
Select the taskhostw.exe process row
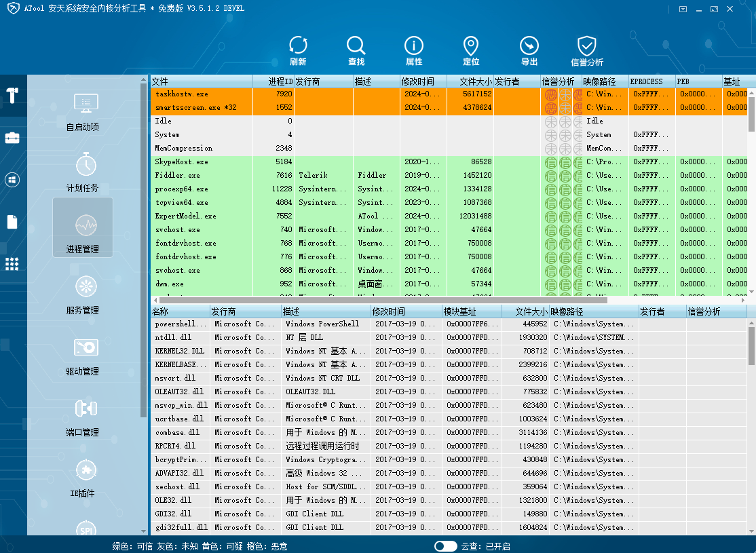click(x=449, y=94)
